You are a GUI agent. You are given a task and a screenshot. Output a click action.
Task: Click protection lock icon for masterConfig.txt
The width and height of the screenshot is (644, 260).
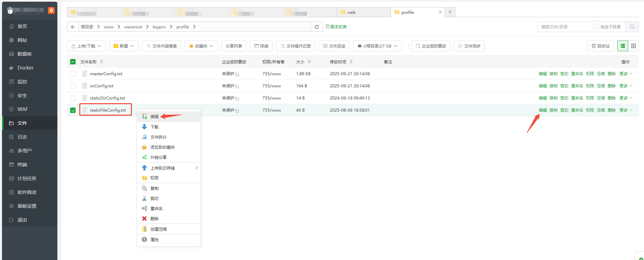tap(237, 74)
